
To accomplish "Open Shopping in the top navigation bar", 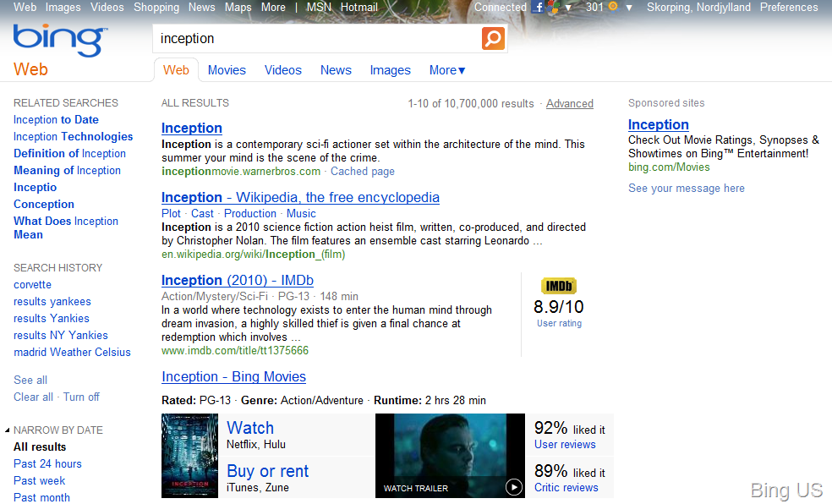I will click(x=156, y=8).
